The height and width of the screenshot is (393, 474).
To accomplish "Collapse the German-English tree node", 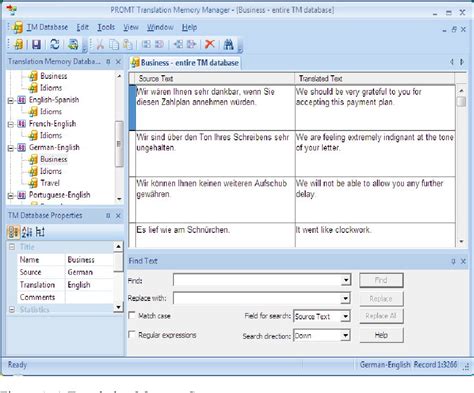I will pos(11,148).
